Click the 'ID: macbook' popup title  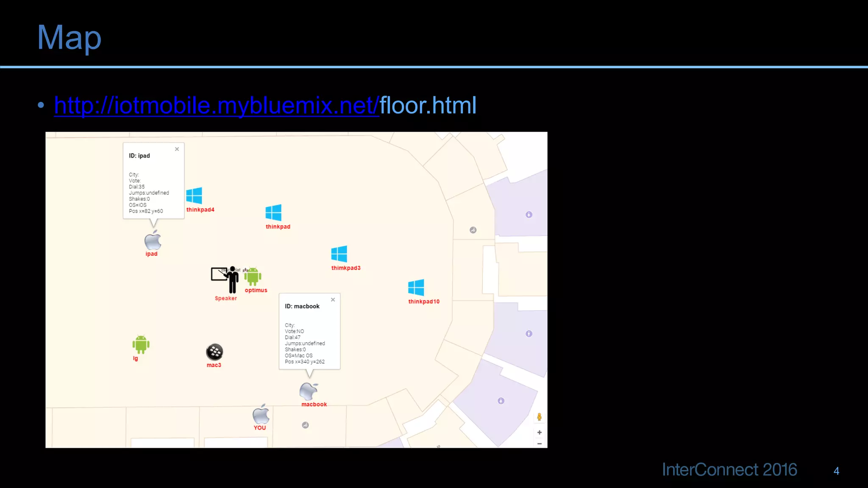point(302,306)
